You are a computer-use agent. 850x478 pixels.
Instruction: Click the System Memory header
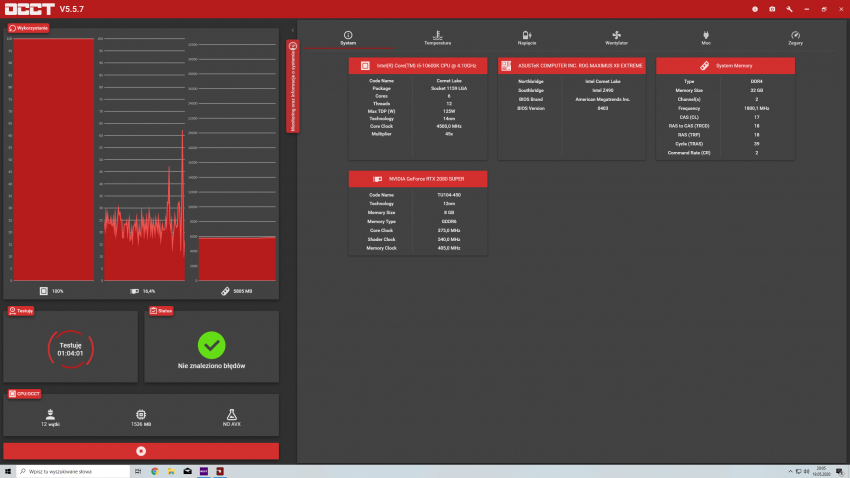click(725, 66)
